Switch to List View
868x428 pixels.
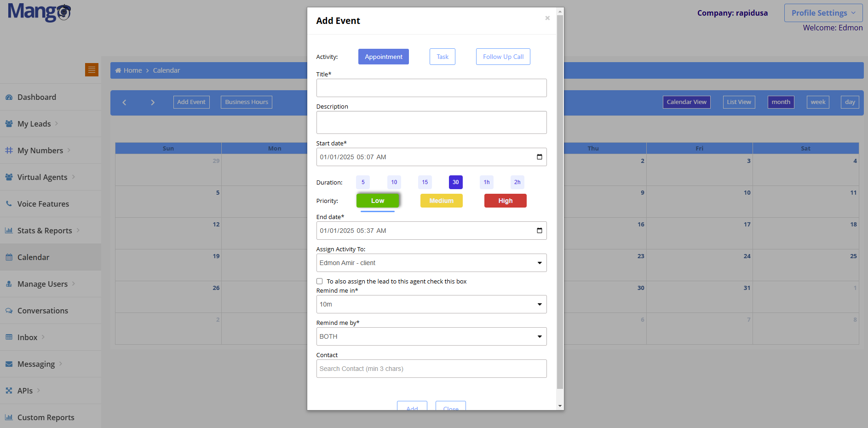(x=738, y=102)
